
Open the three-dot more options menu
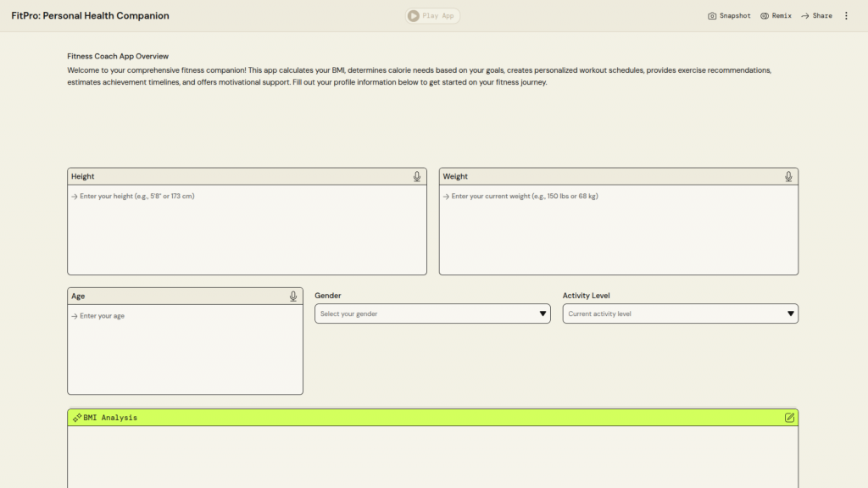845,16
